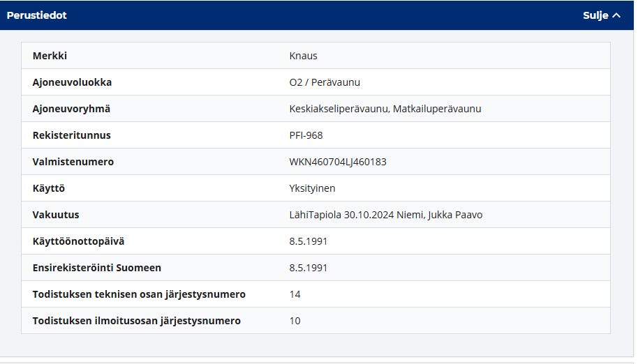The image size is (638, 364).
Task: Collapse the Perustiedot section with Sulje
Action: (602, 15)
